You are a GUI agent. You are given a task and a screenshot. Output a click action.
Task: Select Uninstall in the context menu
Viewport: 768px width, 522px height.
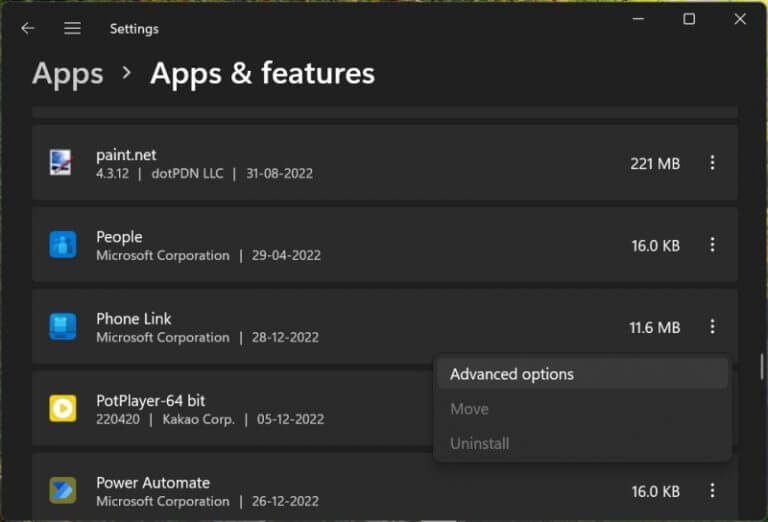tap(583, 444)
